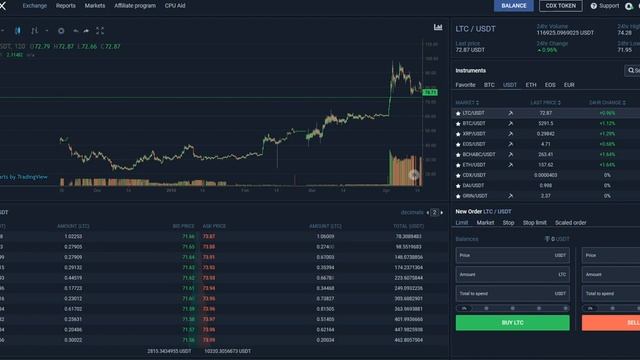640x360 pixels.
Task: Toggle favorite star for LTC/USDT
Action: [458, 113]
